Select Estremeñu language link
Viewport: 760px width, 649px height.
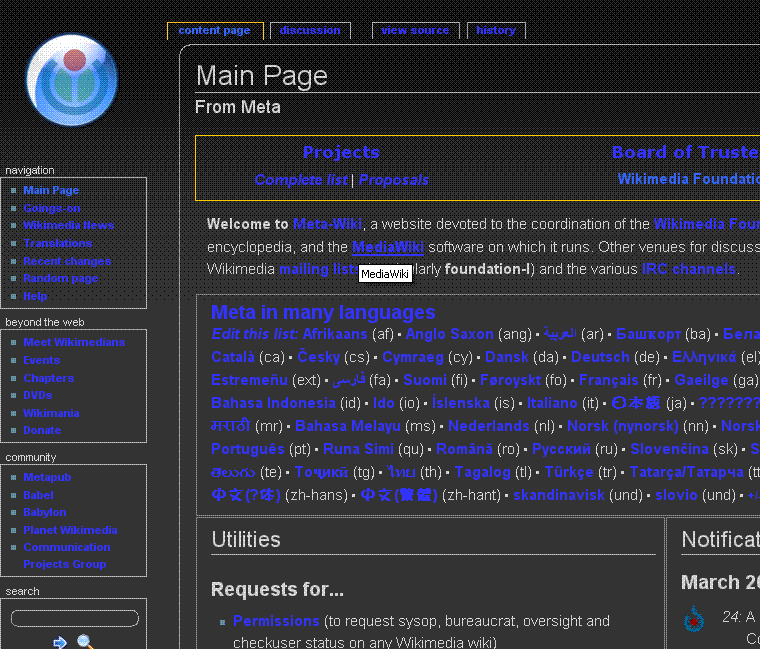tap(249, 380)
